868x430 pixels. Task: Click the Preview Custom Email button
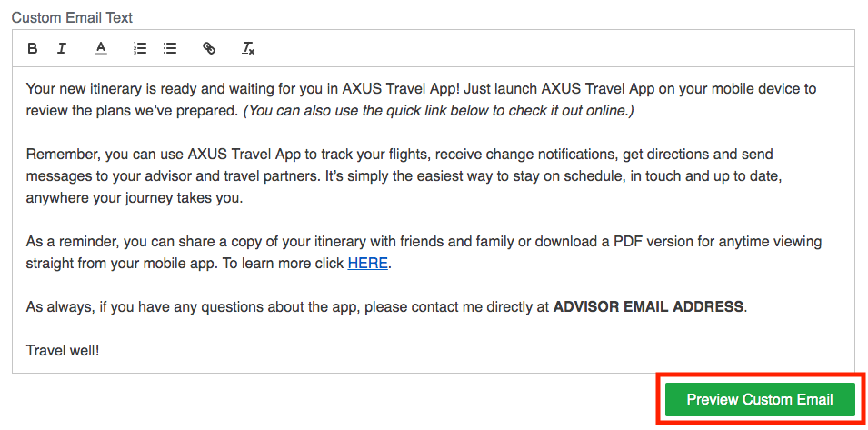tap(760, 400)
